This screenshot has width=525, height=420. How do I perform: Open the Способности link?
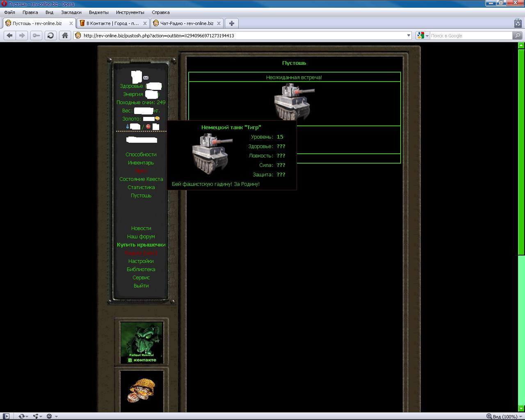[141, 155]
